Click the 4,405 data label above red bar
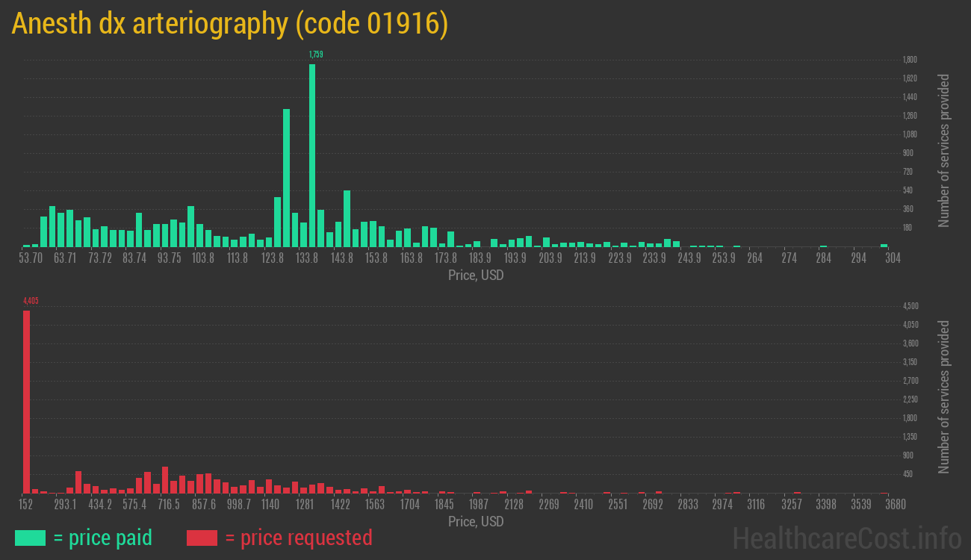The width and height of the screenshot is (971, 560). point(31,301)
